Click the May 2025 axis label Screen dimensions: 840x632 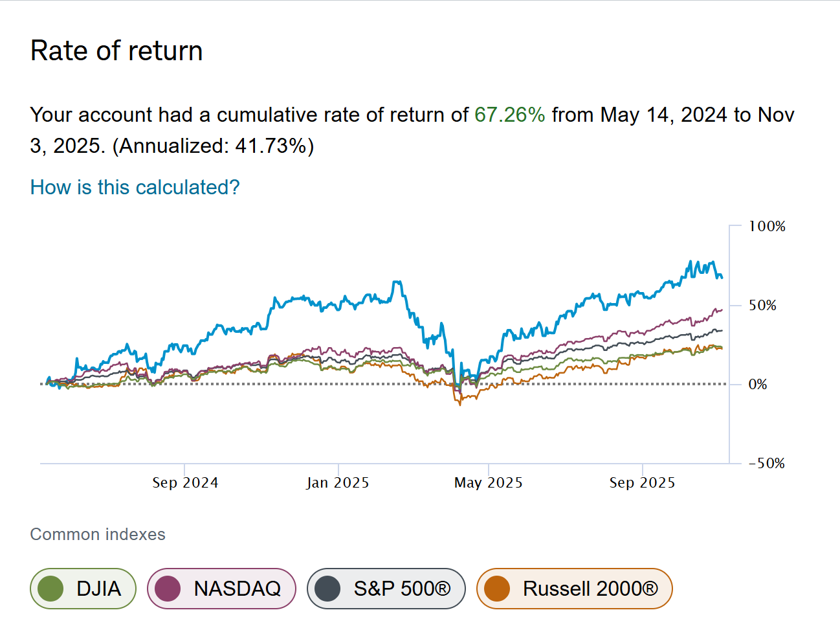tap(489, 482)
